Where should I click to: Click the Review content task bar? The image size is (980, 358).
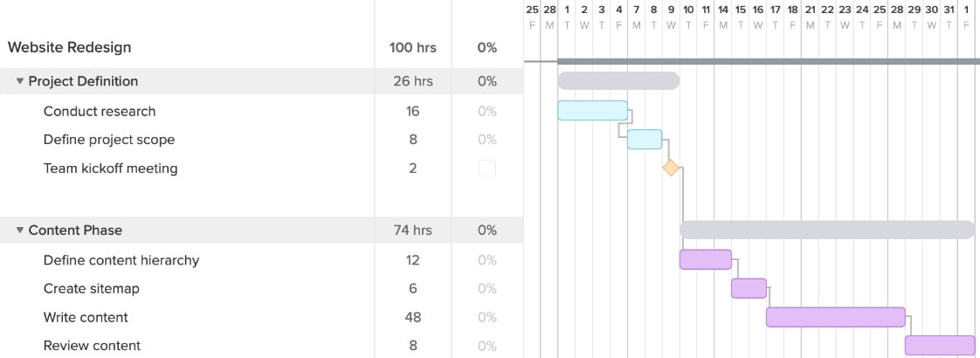coord(939,346)
